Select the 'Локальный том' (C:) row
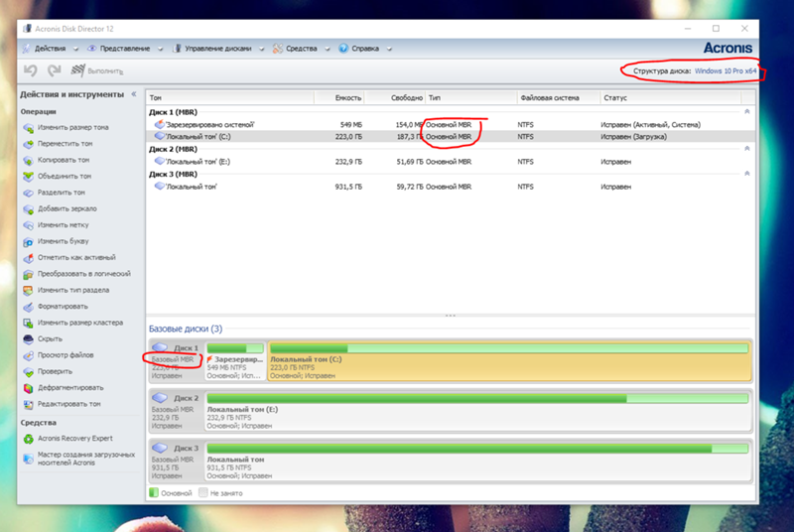The width and height of the screenshot is (794, 532). (451, 137)
